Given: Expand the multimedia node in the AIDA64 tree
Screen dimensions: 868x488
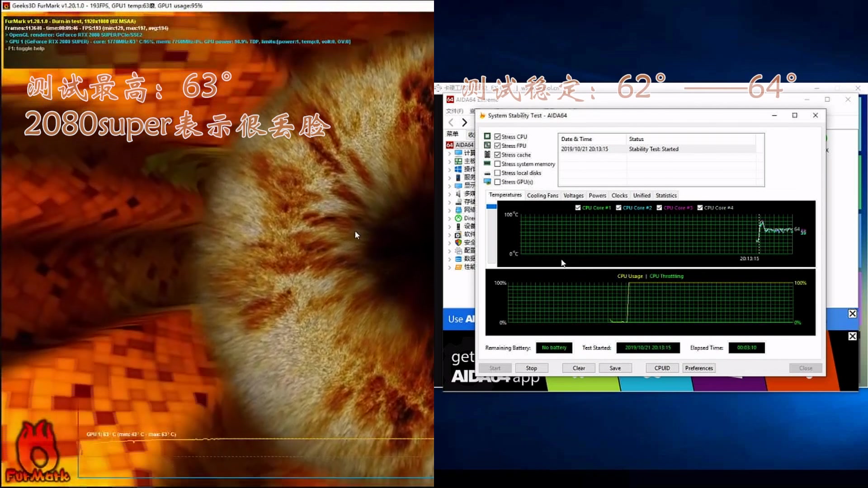Looking at the screenshot, I should 449,194.
